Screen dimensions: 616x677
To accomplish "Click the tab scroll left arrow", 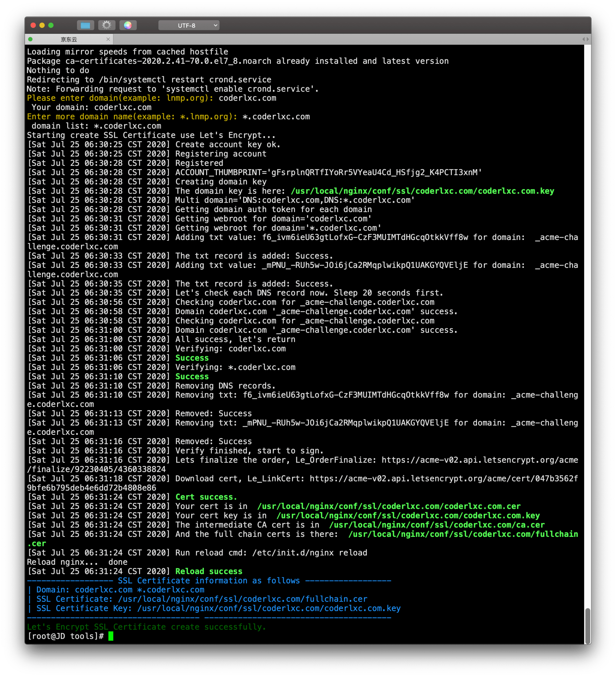I will [x=583, y=39].
